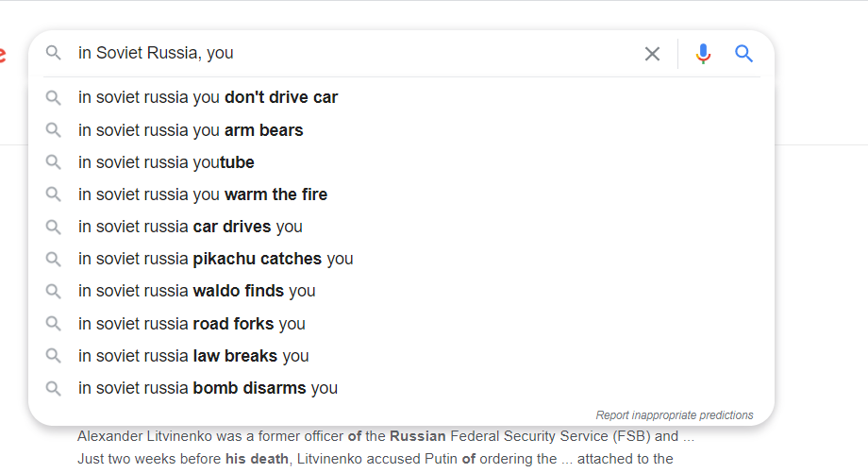Select the "you warm the fire" suggestion
The height and width of the screenshot is (473, 868).
[203, 194]
